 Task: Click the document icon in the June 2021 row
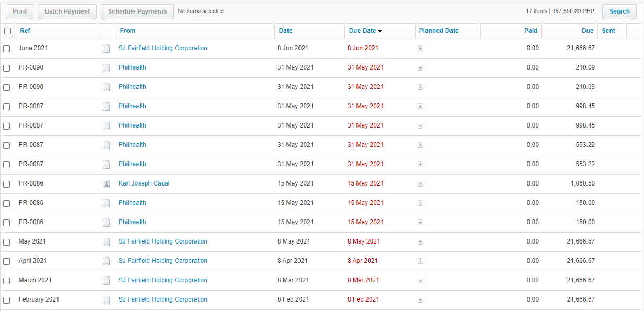pyautogui.click(x=106, y=49)
